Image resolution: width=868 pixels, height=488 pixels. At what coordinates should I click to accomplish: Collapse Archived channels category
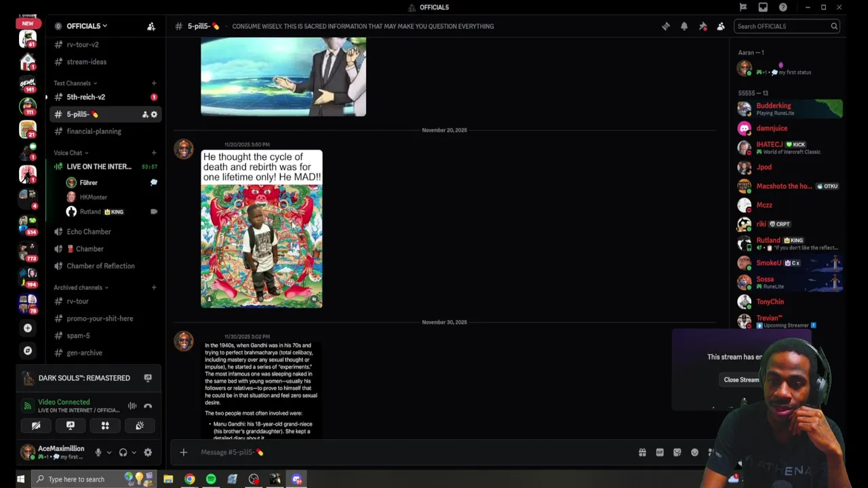pos(81,287)
